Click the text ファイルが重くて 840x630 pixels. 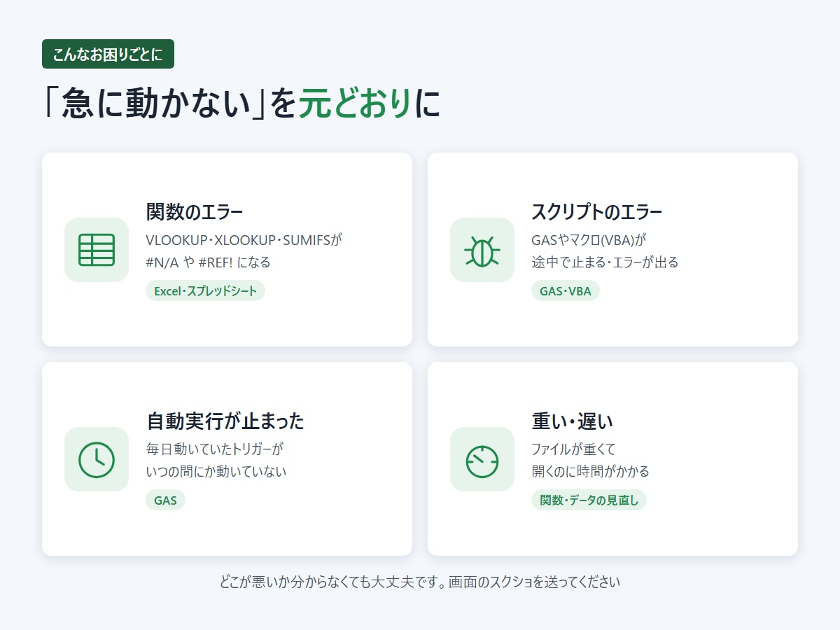[574, 449]
